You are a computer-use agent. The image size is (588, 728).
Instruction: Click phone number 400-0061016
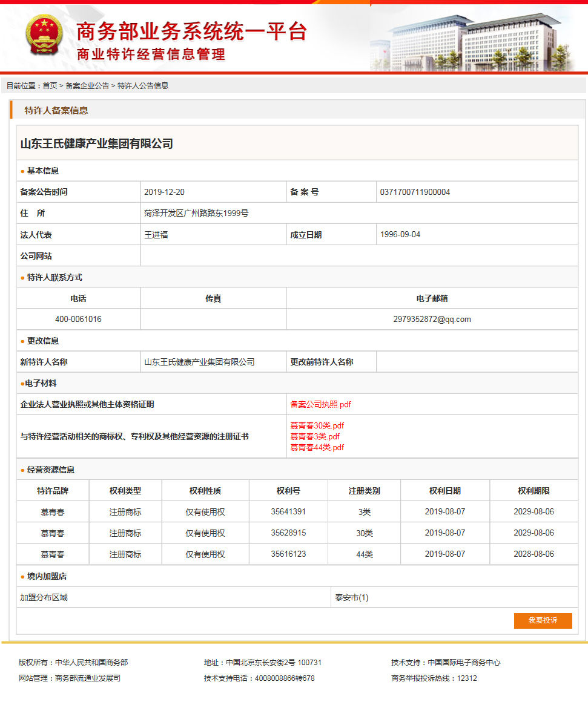click(x=78, y=319)
